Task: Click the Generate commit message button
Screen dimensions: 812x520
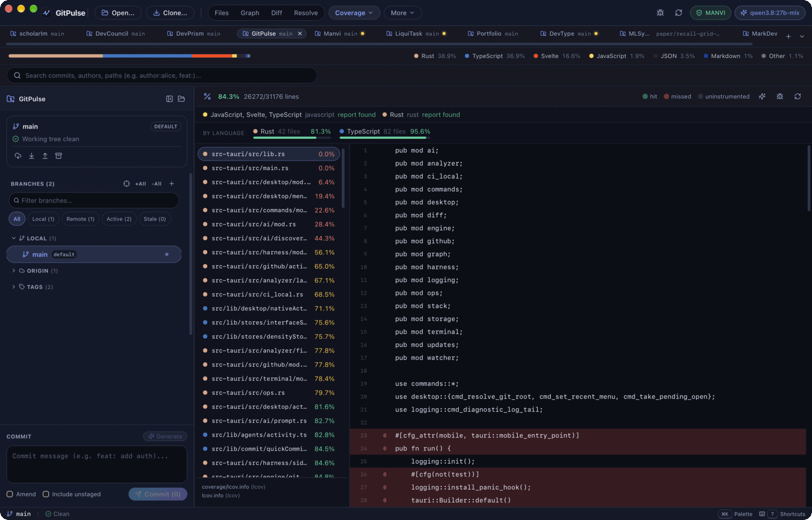Action: 165,436
